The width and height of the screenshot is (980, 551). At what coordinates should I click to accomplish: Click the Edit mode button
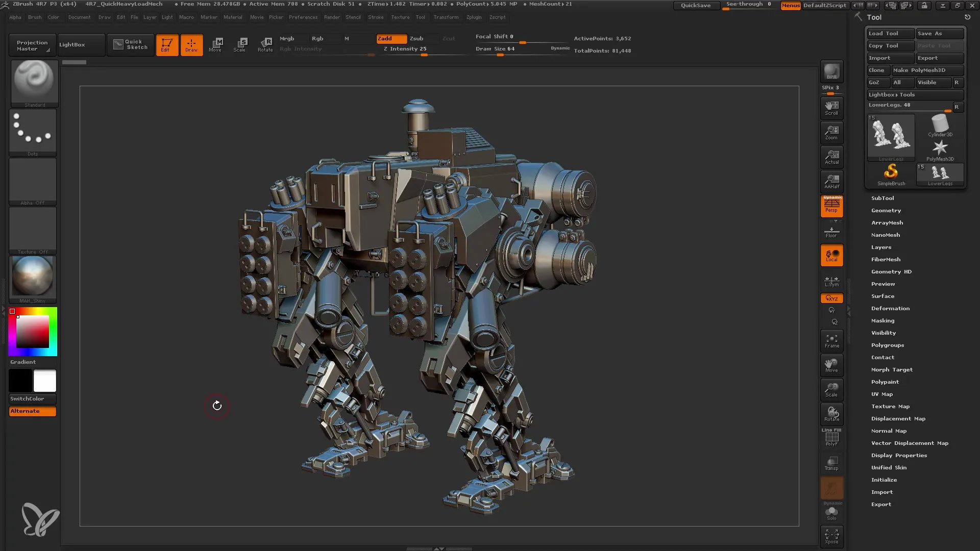pos(165,44)
